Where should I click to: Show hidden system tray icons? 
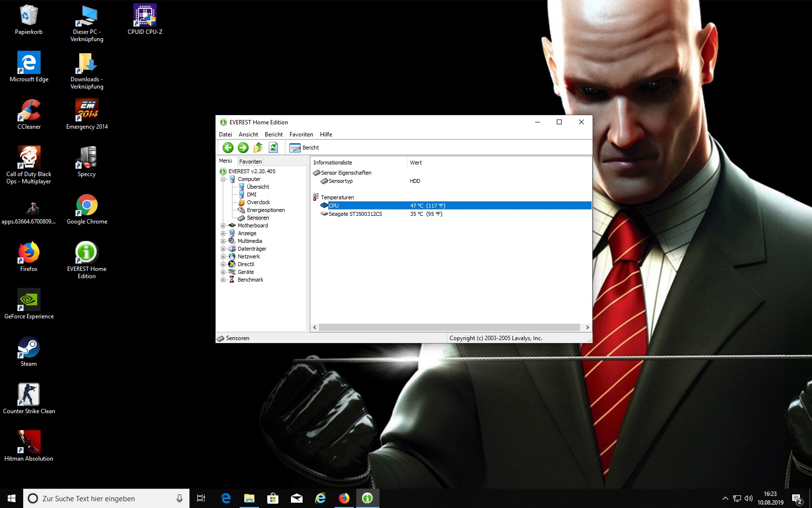pos(725,498)
